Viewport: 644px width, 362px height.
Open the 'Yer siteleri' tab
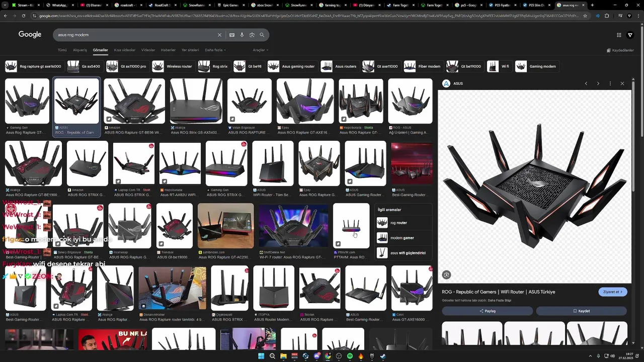click(190, 50)
